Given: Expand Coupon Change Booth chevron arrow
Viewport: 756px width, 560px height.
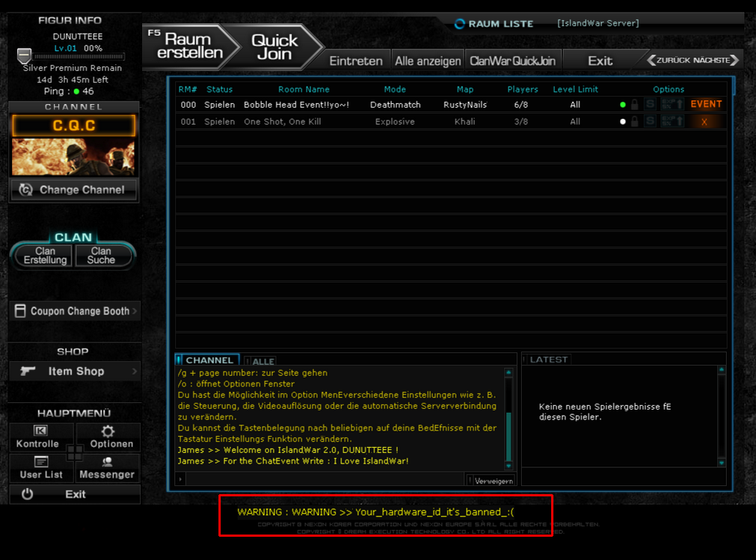Looking at the screenshot, I should 135,311.
